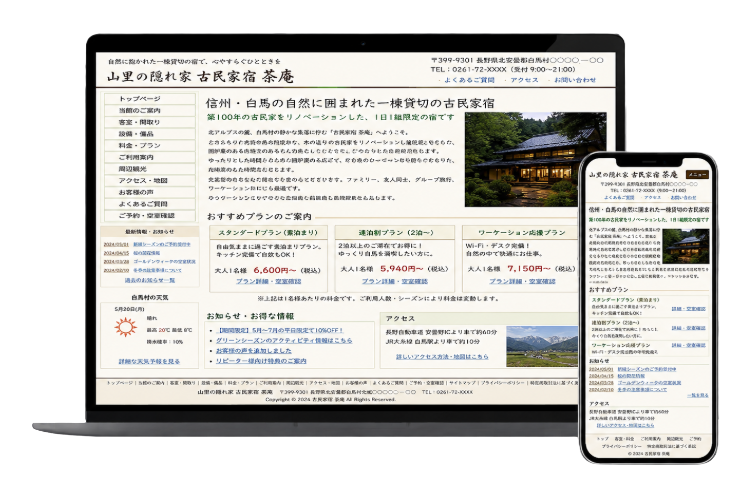Viewport: 752px width, 497px height.
Task: Open リピーター様向け特典のご案内 link on laptop
Action: point(261,361)
